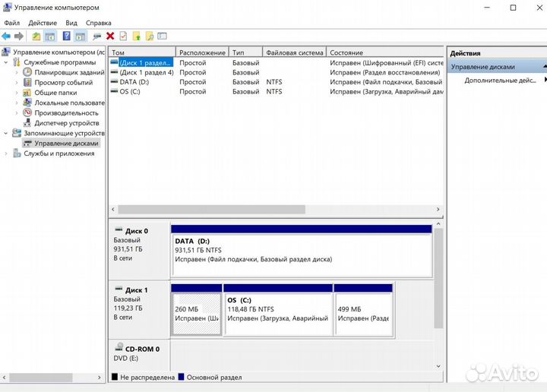Click the Up one level folder icon

[36, 36]
